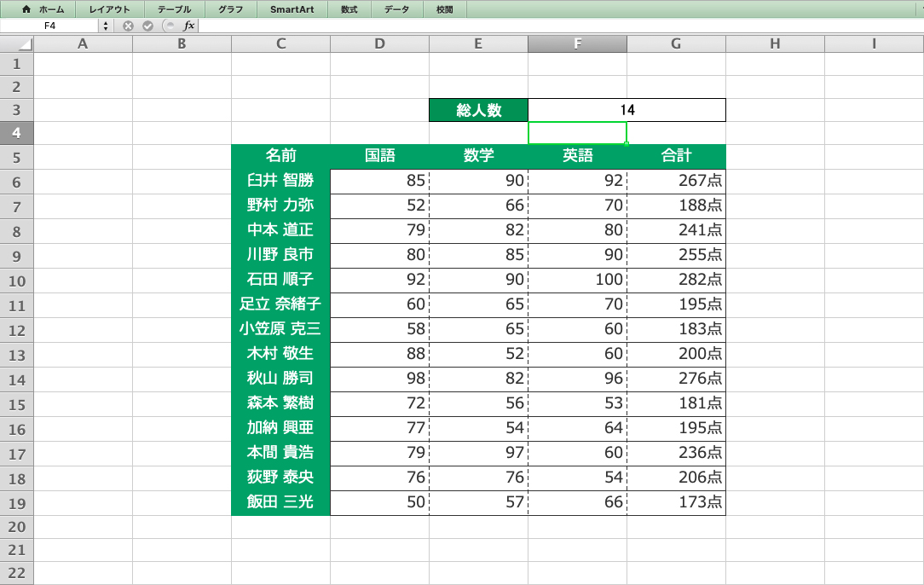The width and height of the screenshot is (924, 585).
Task: Select column D header
Action: (379, 43)
